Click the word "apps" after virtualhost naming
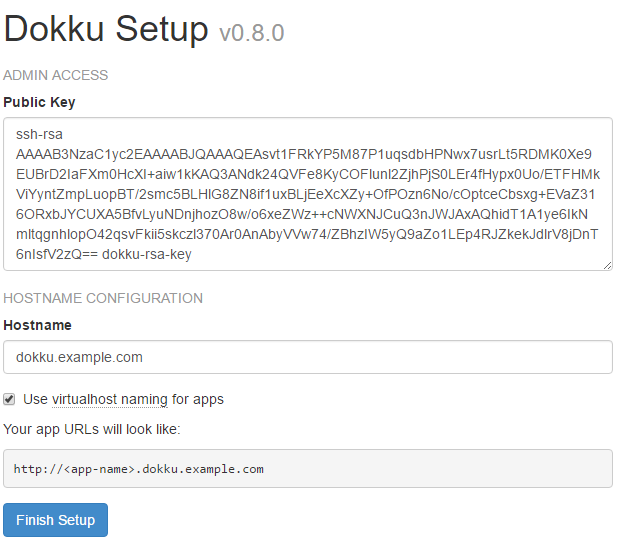617x552 pixels. (x=208, y=399)
